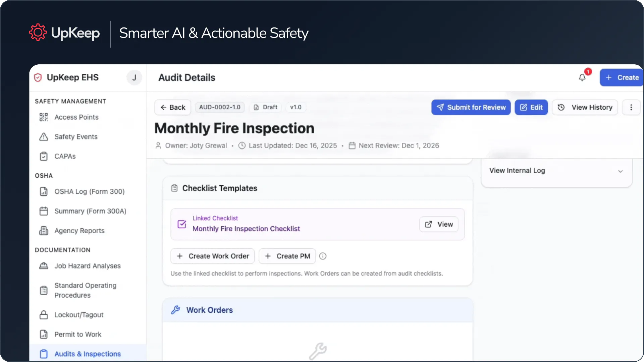Toggle the Linked Checklist checkmark
The height and width of the screenshot is (362, 644).
click(x=181, y=224)
